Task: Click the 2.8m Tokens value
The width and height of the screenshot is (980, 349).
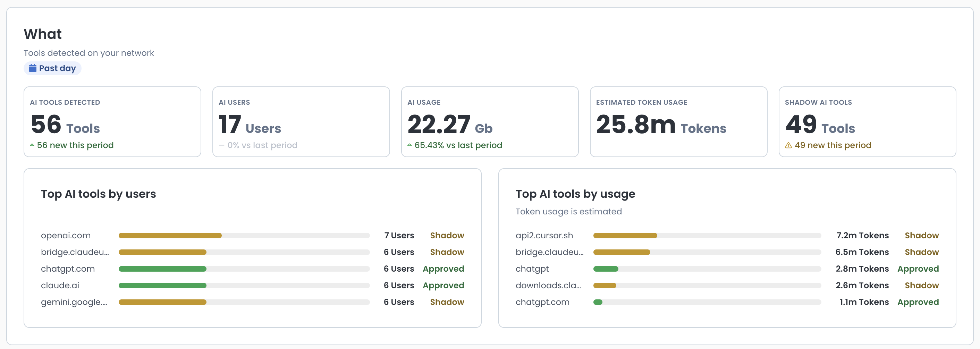Action: pos(862,269)
